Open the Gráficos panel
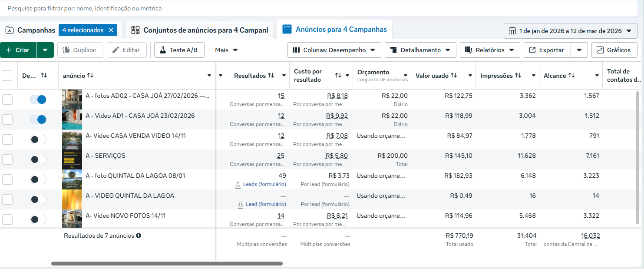644x269 pixels. click(614, 50)
